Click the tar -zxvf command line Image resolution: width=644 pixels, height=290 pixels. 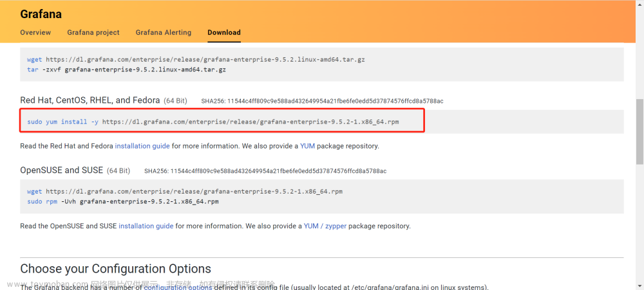coord(126,69)
